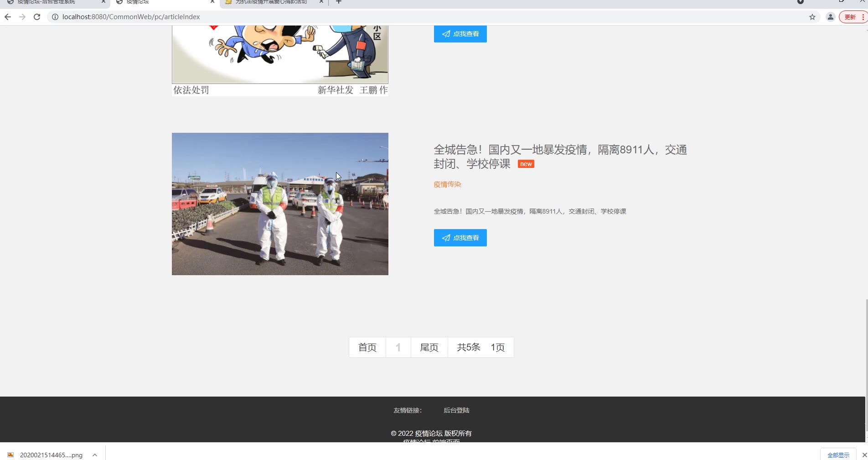Expand the download item options chevron
868x460 pixels.
tap(95, 455)
